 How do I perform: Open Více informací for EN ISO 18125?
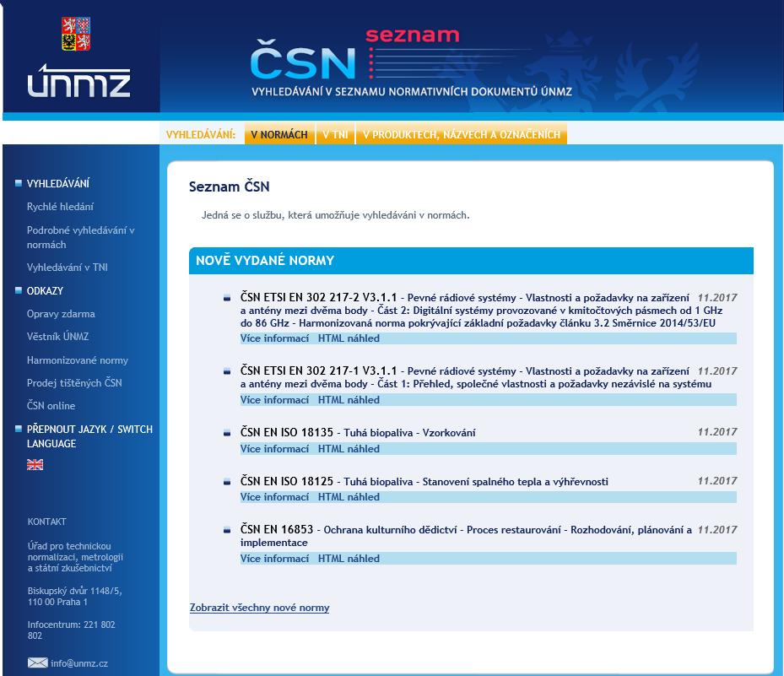274,497
